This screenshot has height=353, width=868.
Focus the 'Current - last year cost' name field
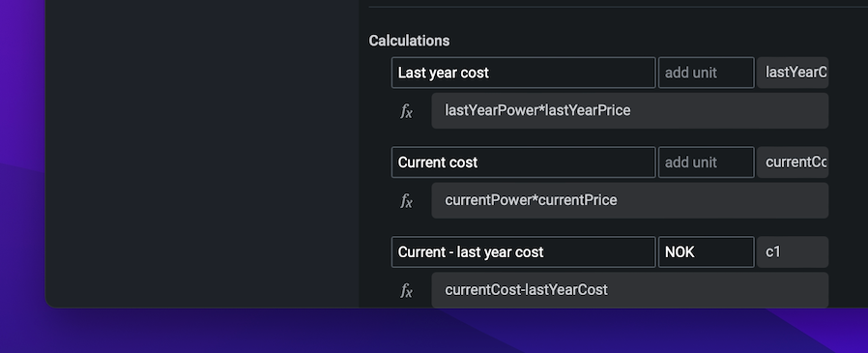pyautogui.click(x=523, y=252)
